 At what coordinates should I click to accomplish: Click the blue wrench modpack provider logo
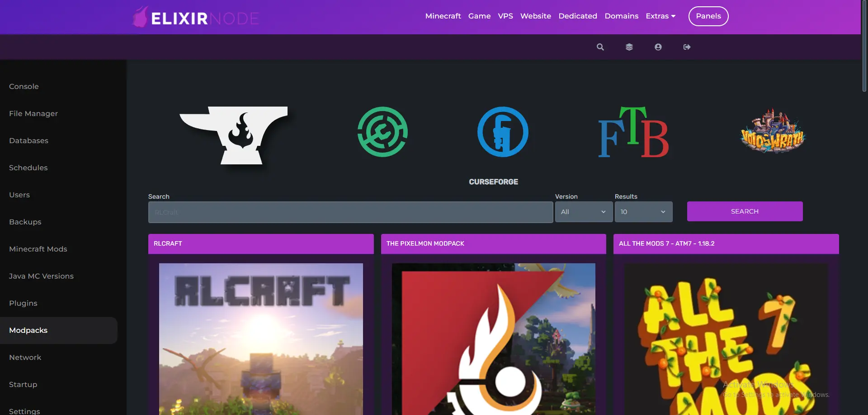(x=502, y=132)
